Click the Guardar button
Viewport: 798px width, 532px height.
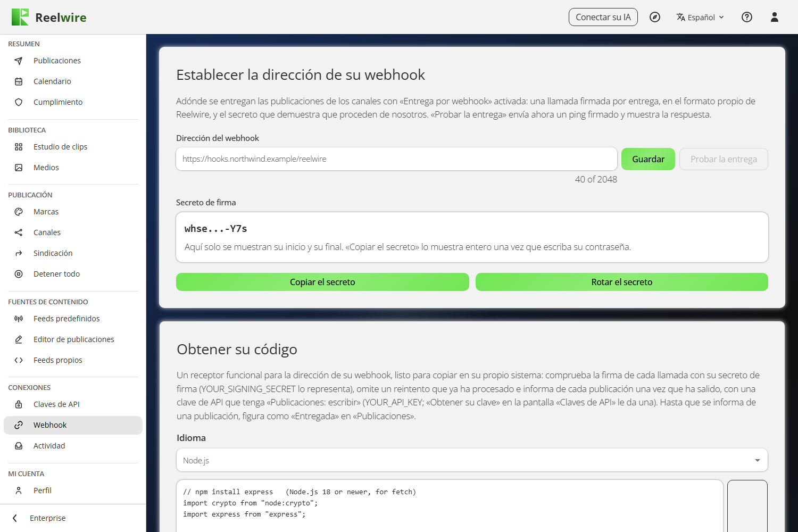(x=648, y=159)
